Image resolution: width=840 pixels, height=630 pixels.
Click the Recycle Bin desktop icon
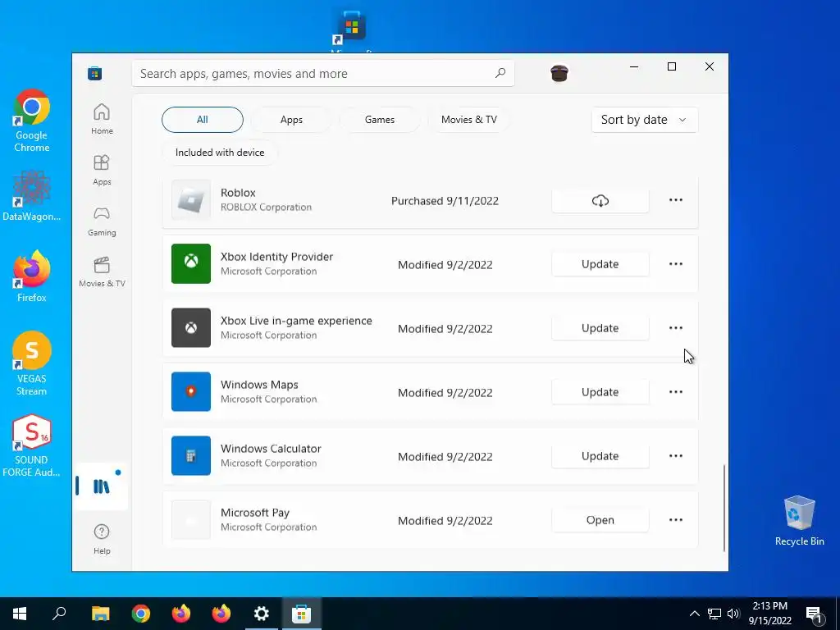click(x=799, y=521)
